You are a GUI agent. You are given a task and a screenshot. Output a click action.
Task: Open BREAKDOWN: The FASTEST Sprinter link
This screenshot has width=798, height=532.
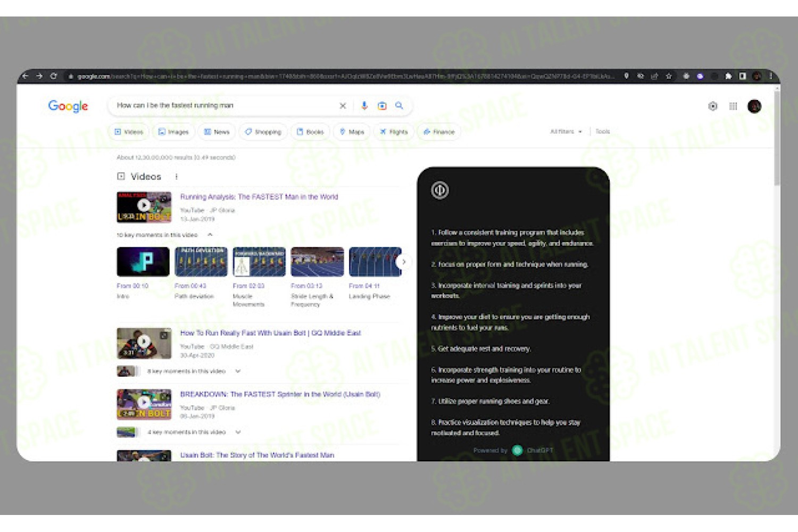point(280,394)
